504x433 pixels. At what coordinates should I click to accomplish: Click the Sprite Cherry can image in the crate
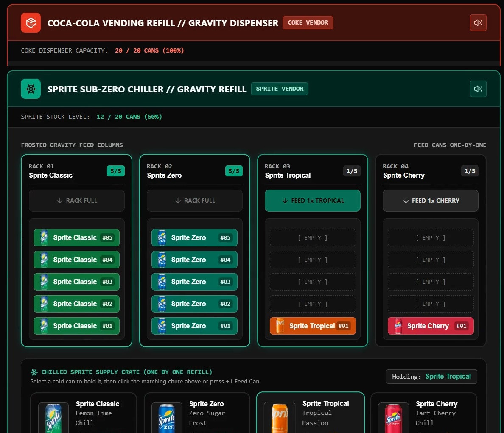(393, 418)
